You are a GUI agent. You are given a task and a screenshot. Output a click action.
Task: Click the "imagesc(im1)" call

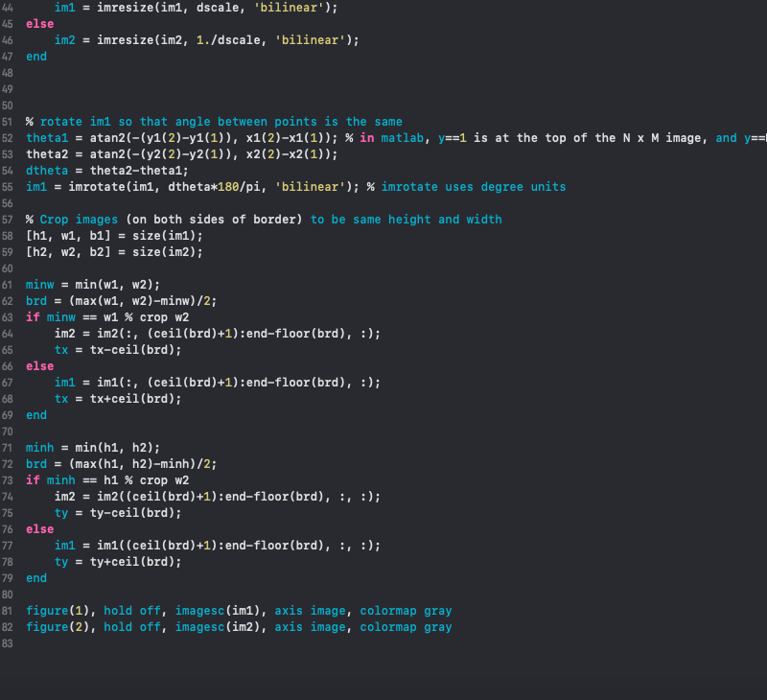point(218,611)
